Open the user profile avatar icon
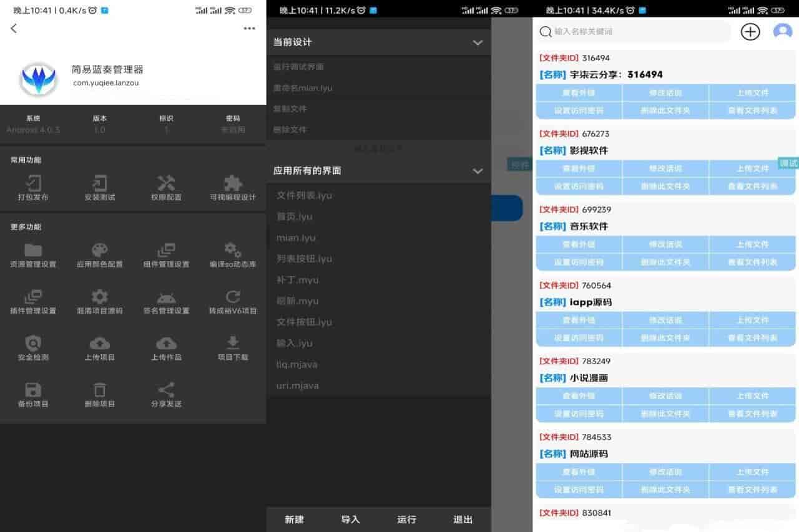 (782, 31)
